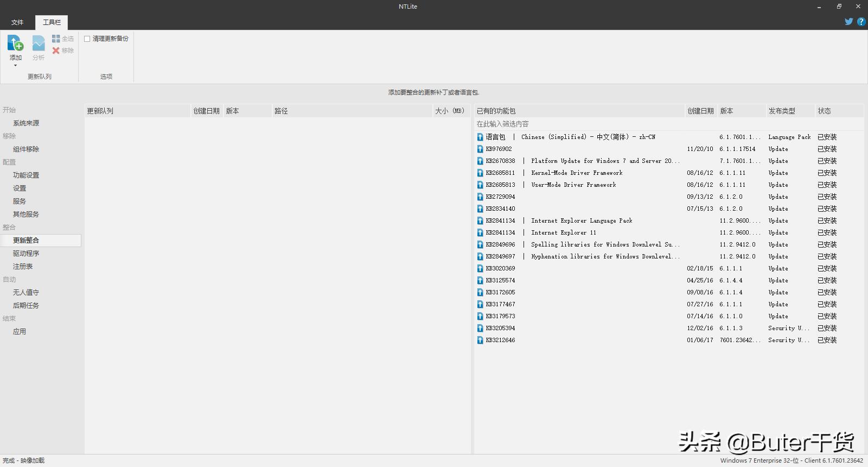Screen dimensions: 868x467
Task: Click the update icon beside KB2685811
Action: click(480, 173)
